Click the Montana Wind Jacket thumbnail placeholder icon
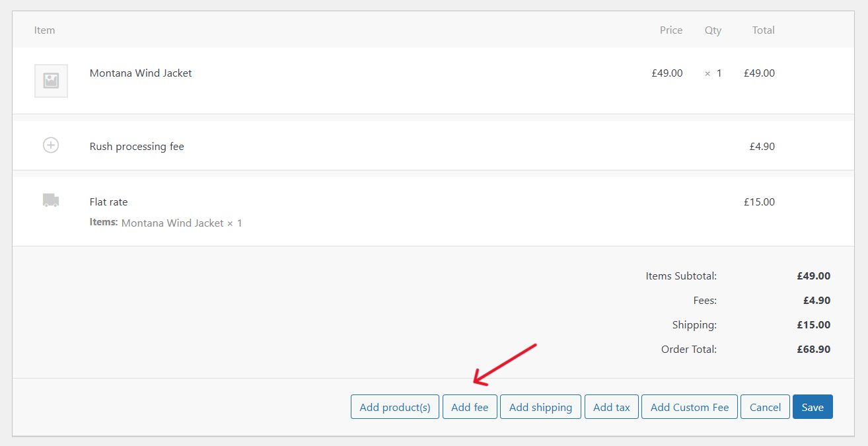Screen dimensions: 868x446 (51, 81)
